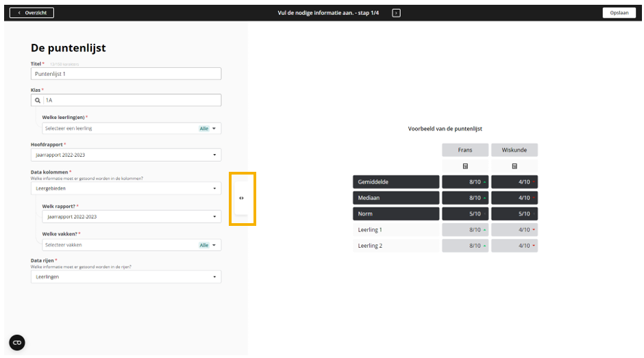This screenshot has width=644, height=358.
Task: Click the search icon in Klas field
Action: tap(38, 100)
